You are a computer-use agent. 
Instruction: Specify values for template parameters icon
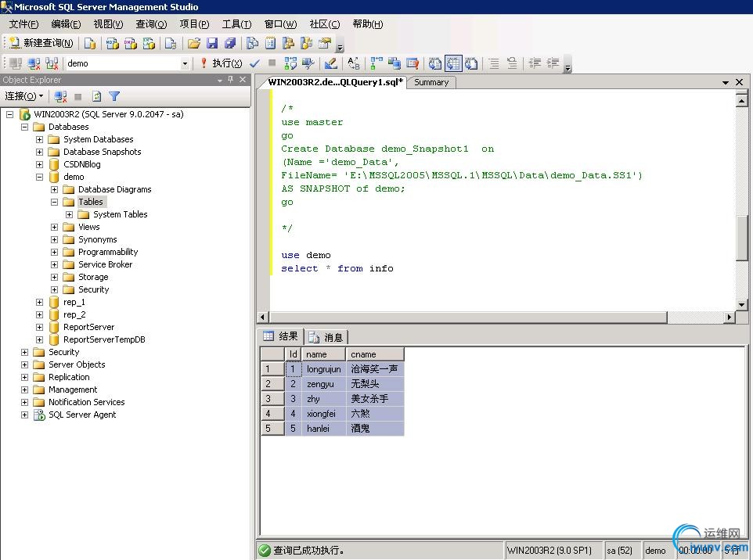[x=354, y=63]
